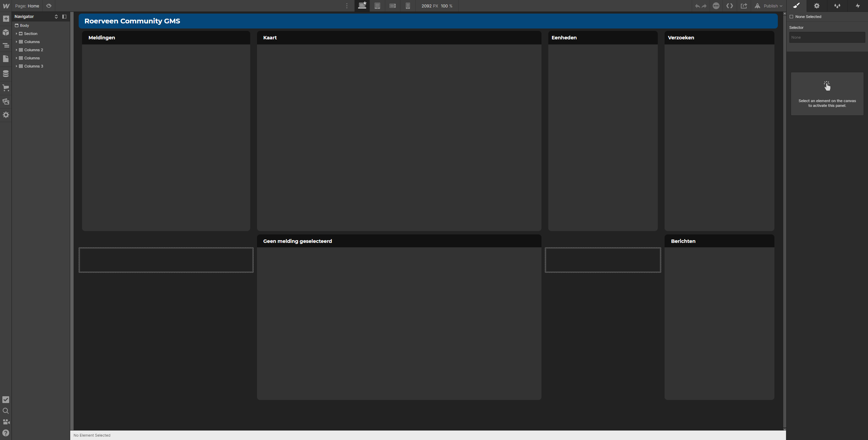This screenshot has height=440, width=868.
Task: Expand the Columns 2 tree item
Action: click(16, 50)
